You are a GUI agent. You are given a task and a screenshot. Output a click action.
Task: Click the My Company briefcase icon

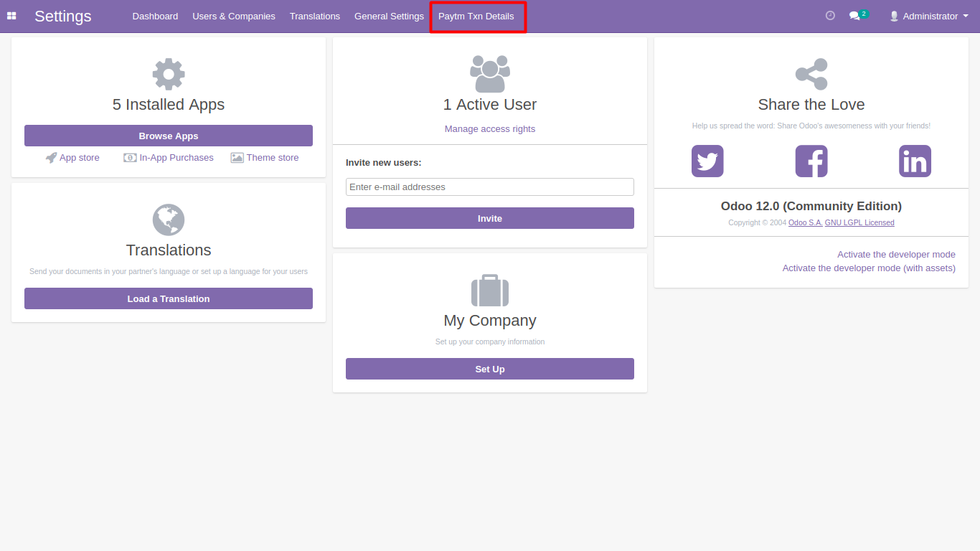[x=489, y=290]
